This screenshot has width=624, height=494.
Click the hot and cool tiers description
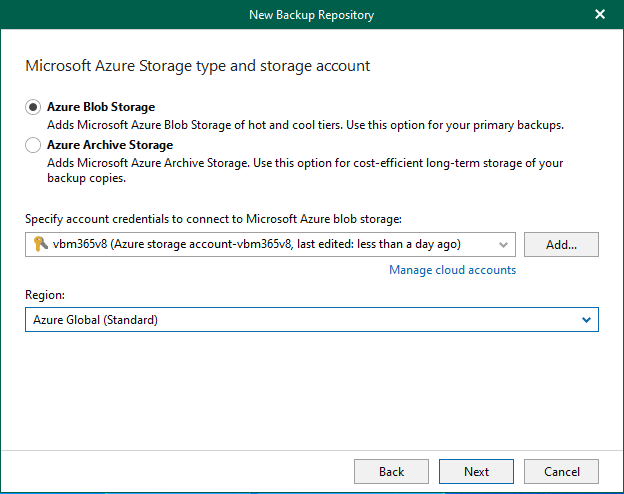[x=305, y=125]
